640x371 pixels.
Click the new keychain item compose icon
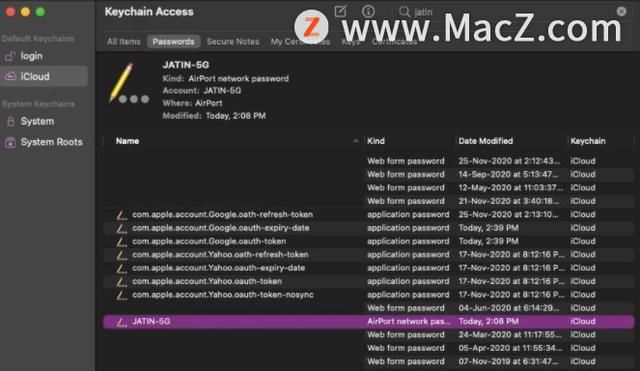pyautogui.click(x=340, y=11)
